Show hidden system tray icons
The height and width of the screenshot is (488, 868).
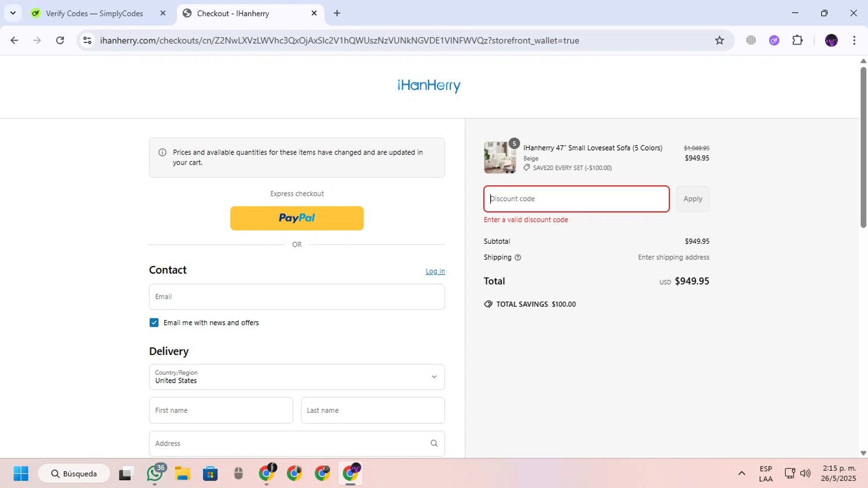pos(741,474)
